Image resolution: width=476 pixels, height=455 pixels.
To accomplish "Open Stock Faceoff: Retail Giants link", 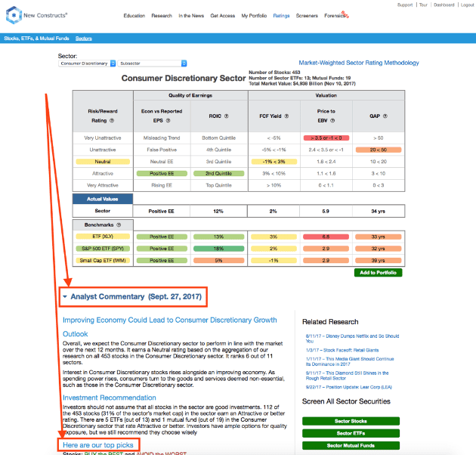I will click(342, 350).
